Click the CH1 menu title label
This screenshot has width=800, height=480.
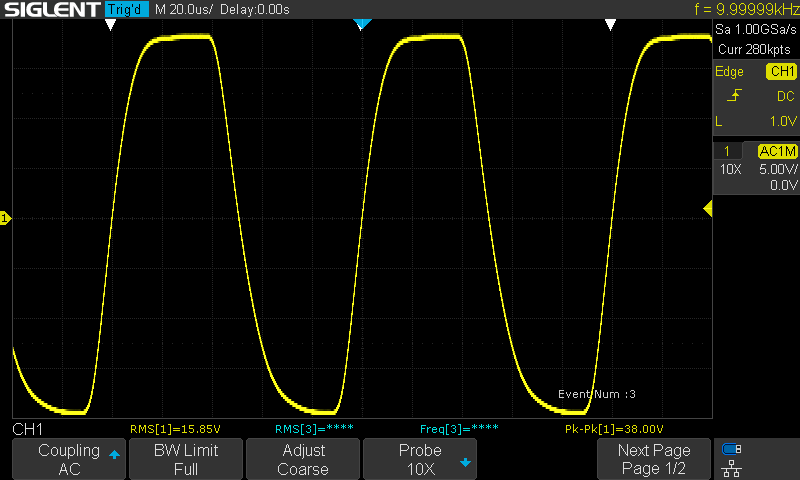click(x=28, y=429)
